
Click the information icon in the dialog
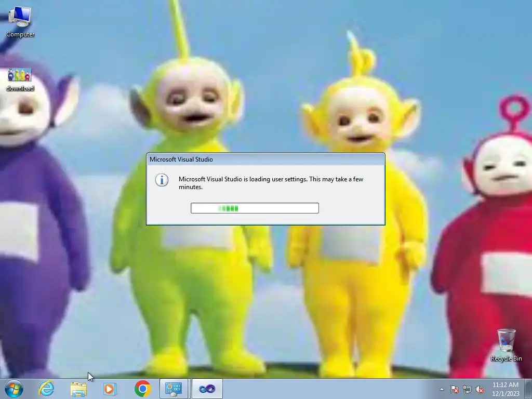click(x=162, y=180)
